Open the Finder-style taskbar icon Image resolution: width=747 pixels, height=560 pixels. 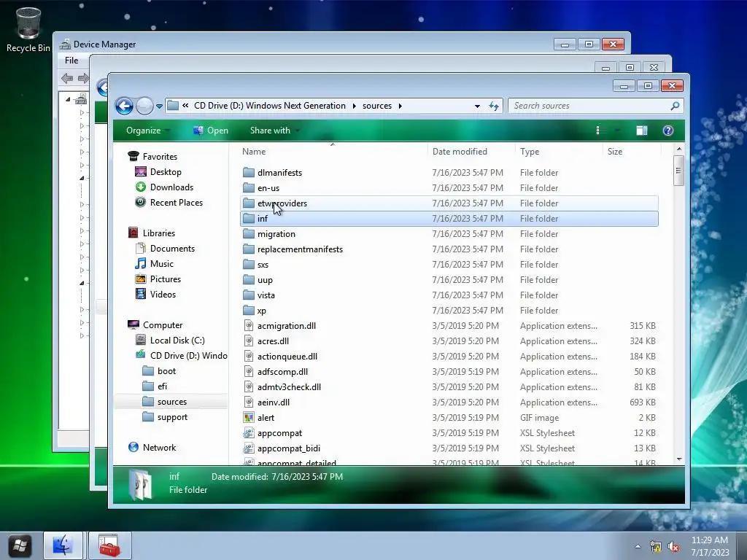pyautogui.click(x=63, y=545)
